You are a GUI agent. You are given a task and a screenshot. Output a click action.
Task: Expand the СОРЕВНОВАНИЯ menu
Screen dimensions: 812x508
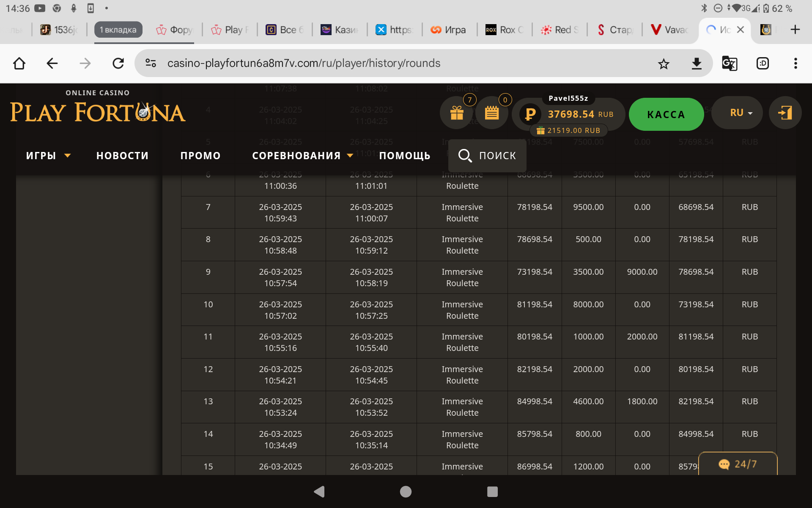click(x=302, y=156)
